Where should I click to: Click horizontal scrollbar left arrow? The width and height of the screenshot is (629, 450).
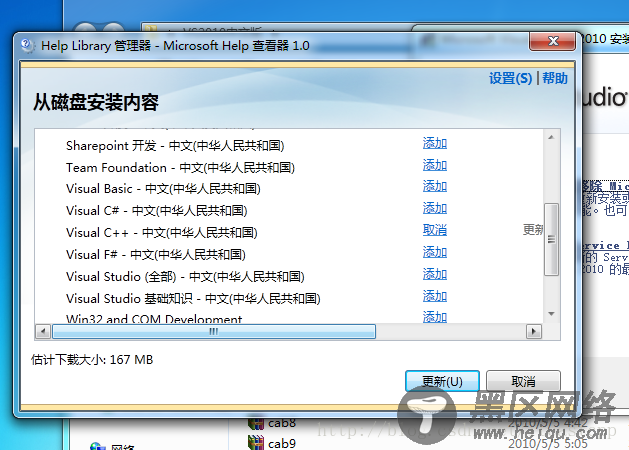coord(43,332)
